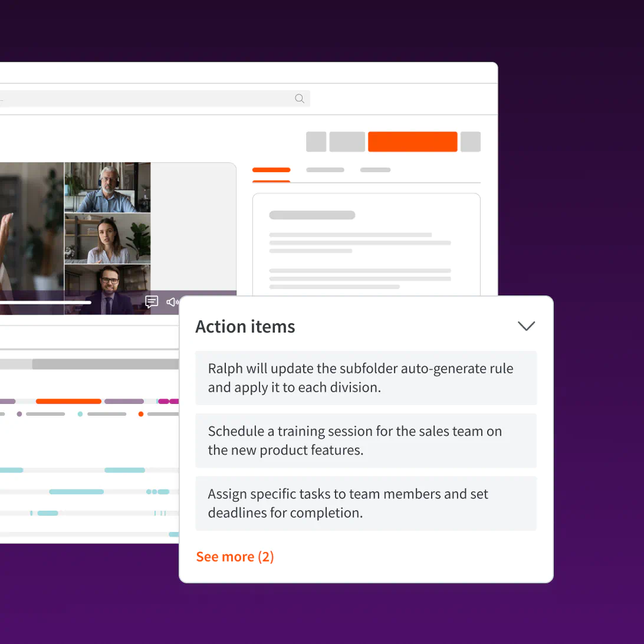Toggle the speaker audio in video controls
This screenshot has height=644, width=644.
point(172,302)
